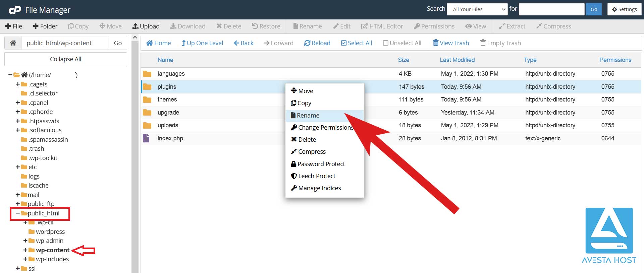Click the Reload icon button
This screenshot has width=644, height=273.
pos(307,43)
